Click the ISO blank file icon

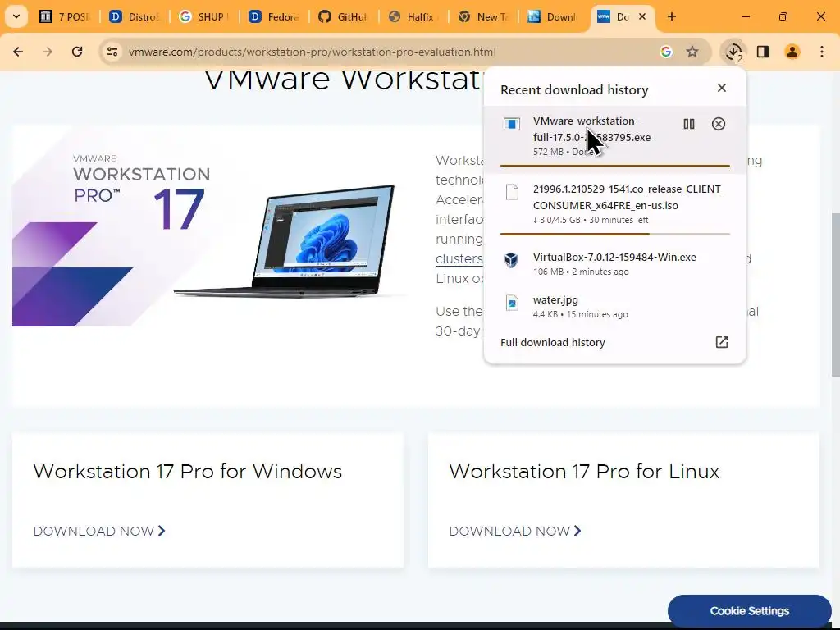[x=512, y=192]
